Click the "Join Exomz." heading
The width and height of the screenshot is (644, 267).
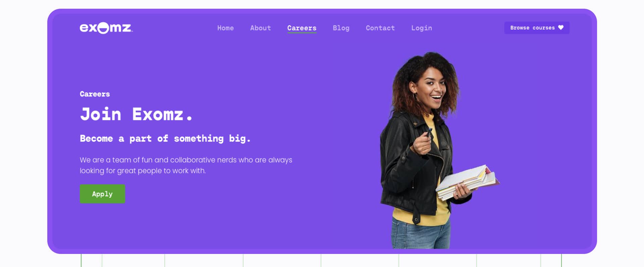point(136,114)
